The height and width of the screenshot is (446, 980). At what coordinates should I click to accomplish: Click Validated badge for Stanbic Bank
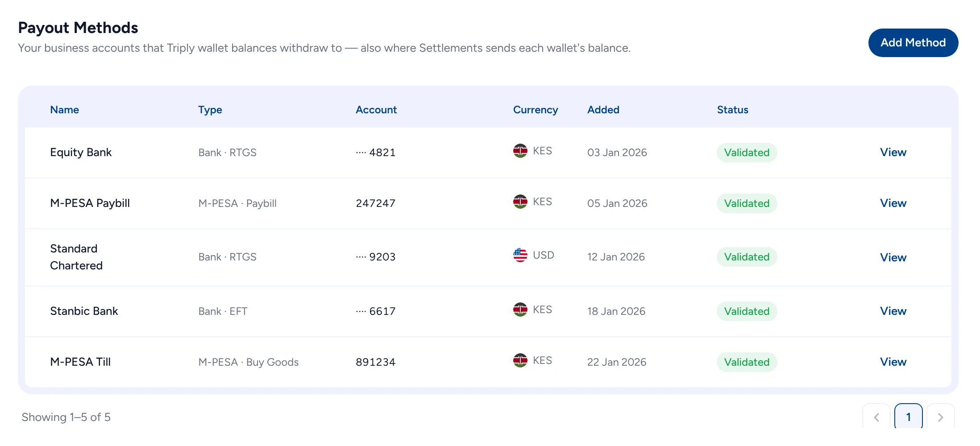click(747, 311)
